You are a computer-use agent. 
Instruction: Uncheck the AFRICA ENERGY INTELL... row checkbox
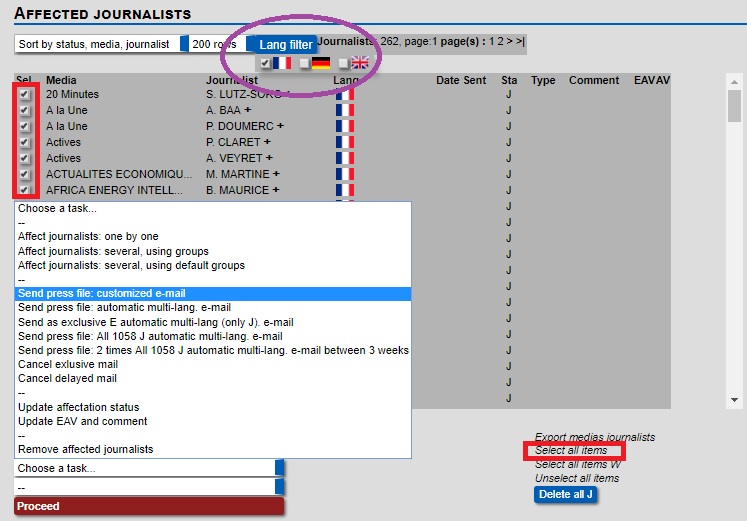25,190
